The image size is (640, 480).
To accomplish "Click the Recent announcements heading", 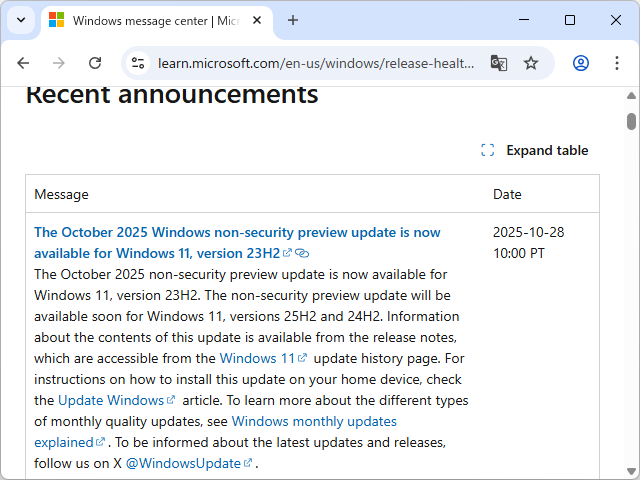I will tap(172, 96).
